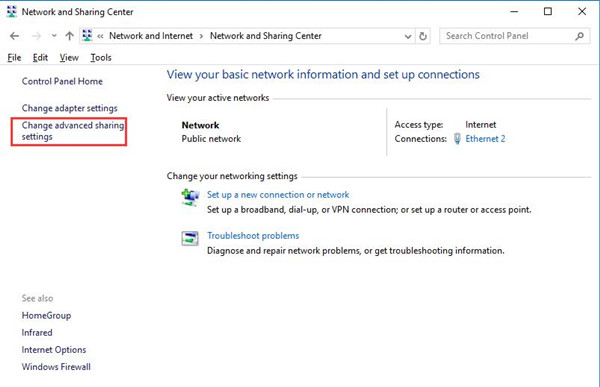
Task: Open Change advanced sharing settings
Action: (73, 131)
